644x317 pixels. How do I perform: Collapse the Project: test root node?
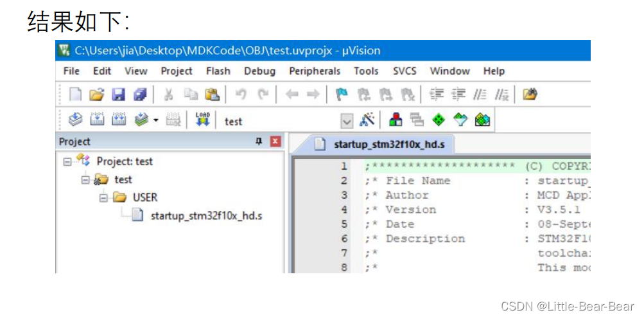coord(67,161)
